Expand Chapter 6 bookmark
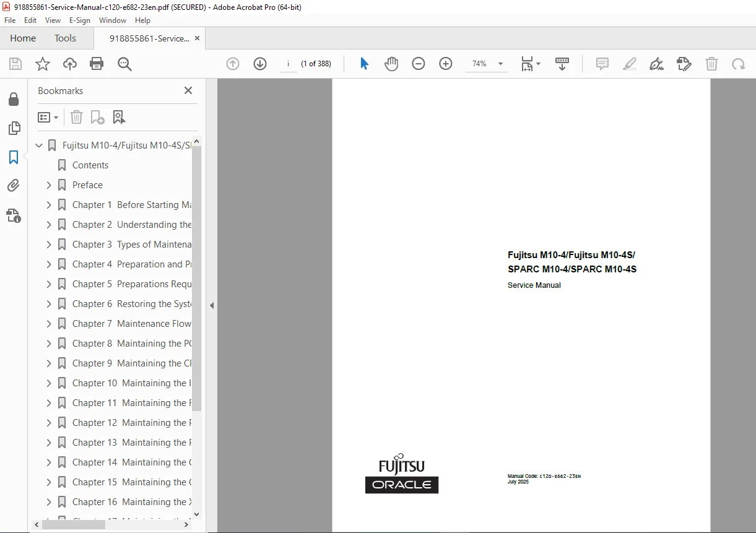Image resolution: width=756 pixels, height=533 pixels. click(x=49, y=304)
